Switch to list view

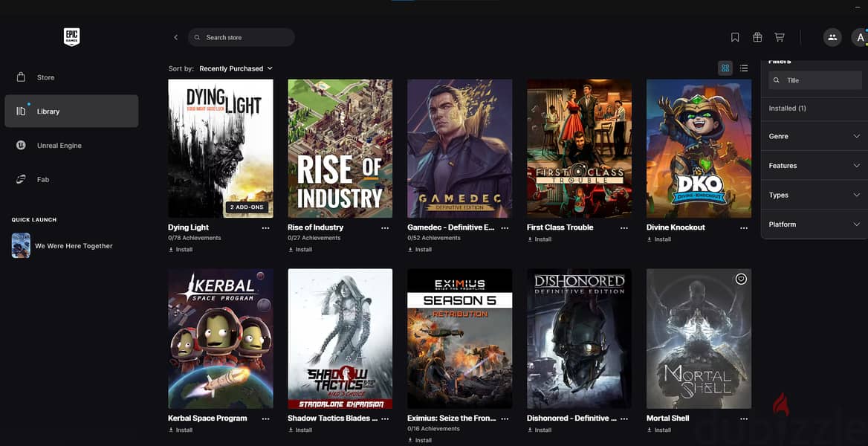pyautogui.click(x=743, y=68)
